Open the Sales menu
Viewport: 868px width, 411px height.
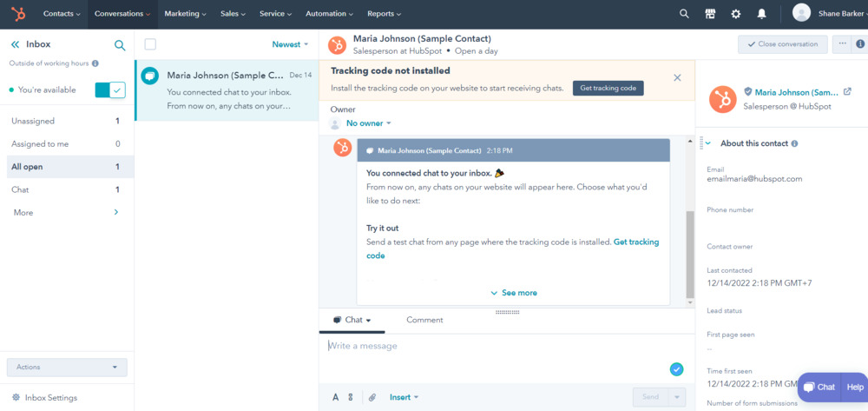click(x=233, y=14)
